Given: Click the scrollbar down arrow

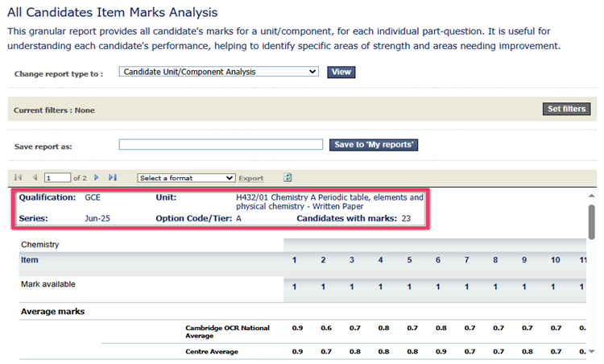Looking at the screenshot, I should coord(592,352).
